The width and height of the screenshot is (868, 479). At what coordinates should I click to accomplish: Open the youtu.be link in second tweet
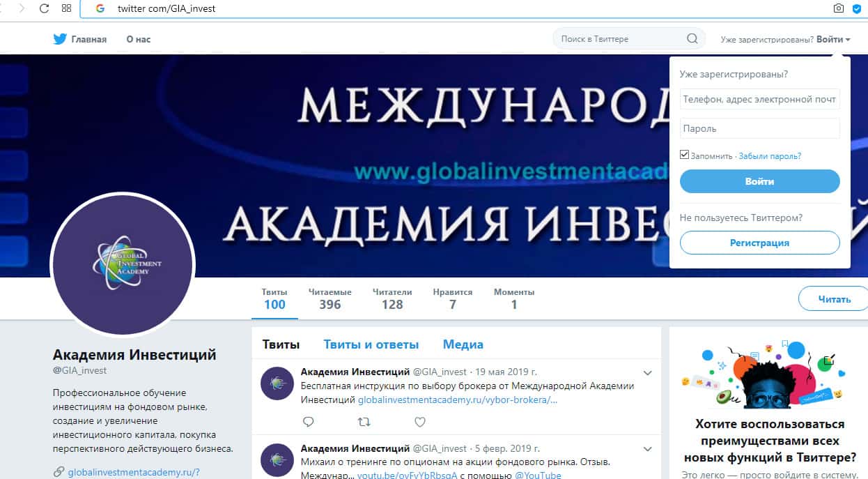[x=408, y=475]
